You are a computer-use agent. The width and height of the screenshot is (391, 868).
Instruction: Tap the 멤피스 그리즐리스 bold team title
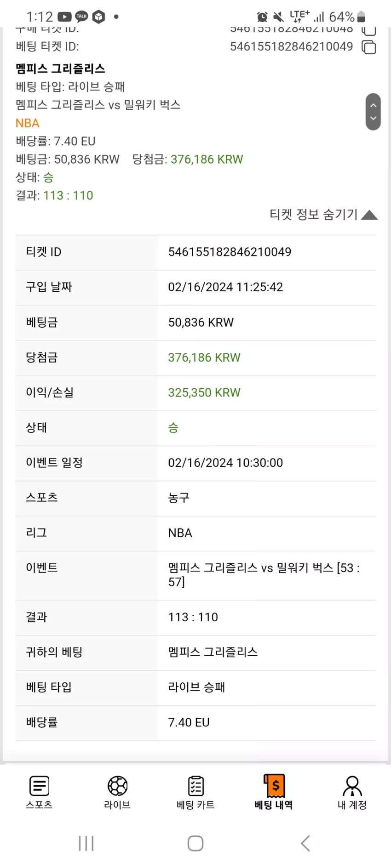coord(60,69)
